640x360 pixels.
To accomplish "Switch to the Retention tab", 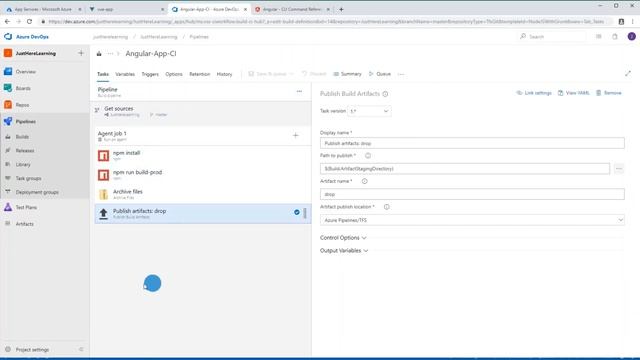I will pos(200,74).
